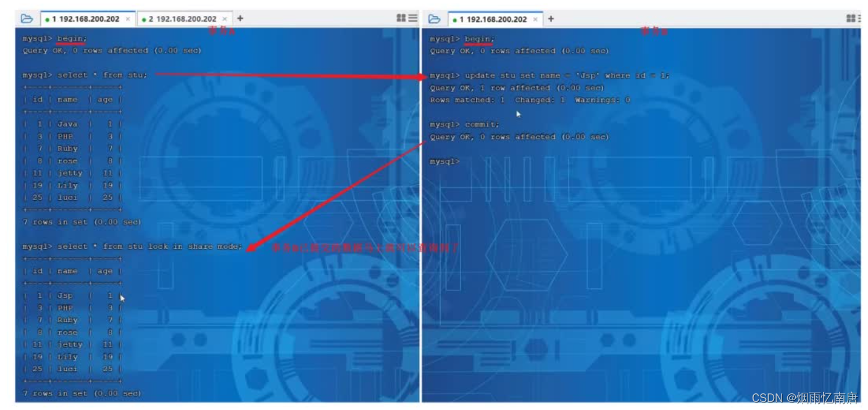Click 'Query OK, 1 row affected' line
This screenshot has width=868, height=410.
(x=517, y=88)
